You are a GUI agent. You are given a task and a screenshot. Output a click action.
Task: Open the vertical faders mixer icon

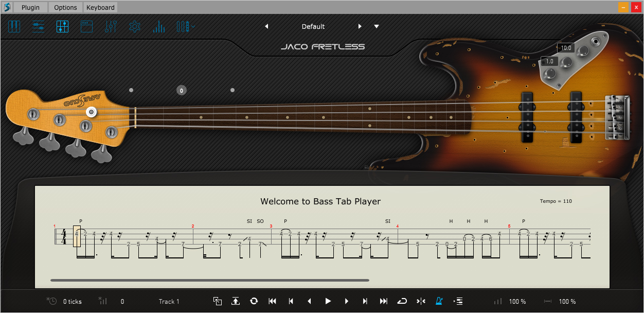click(x=111, y=26)
